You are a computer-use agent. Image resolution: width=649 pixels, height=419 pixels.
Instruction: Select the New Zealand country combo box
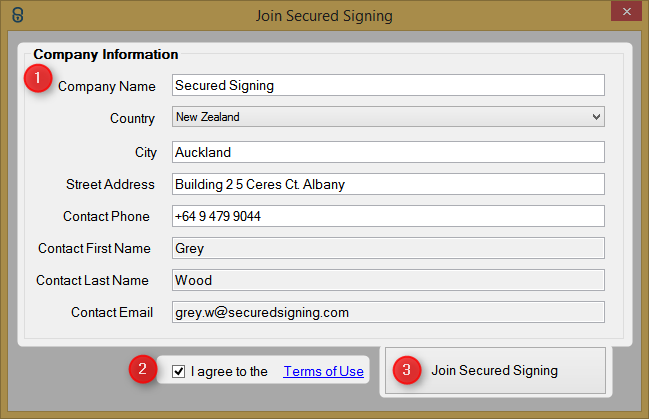tap(388, 117)
